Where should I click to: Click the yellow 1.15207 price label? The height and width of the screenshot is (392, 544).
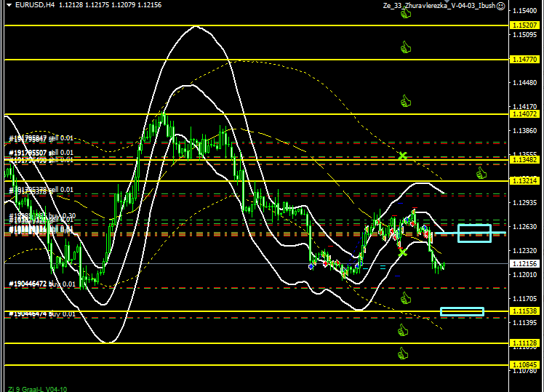pos(525,25)
